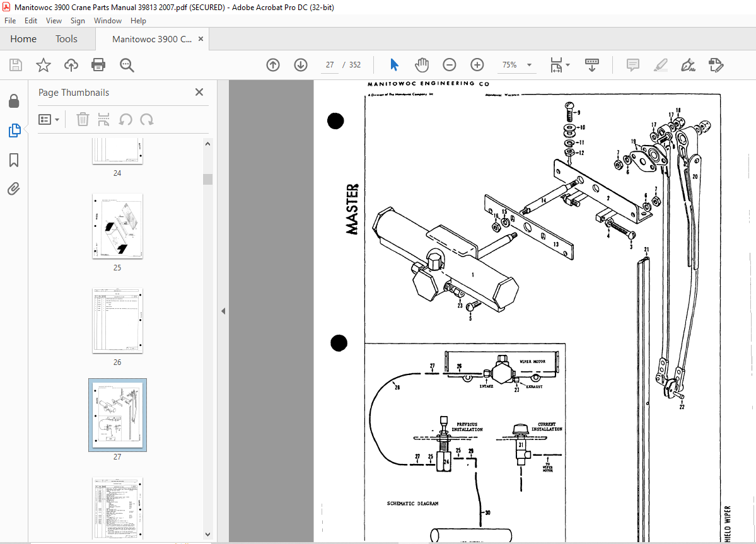Select the Manitowoc 3900 document tab
This screenshot has width=756, height=544.
click(x=151, y=39)
